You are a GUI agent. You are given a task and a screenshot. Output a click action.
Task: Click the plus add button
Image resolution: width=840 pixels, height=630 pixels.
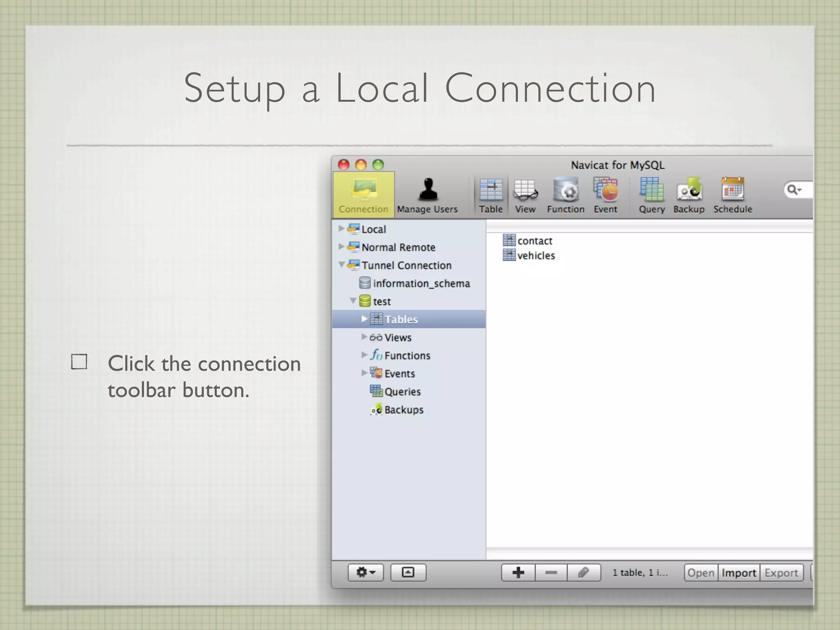518,572
